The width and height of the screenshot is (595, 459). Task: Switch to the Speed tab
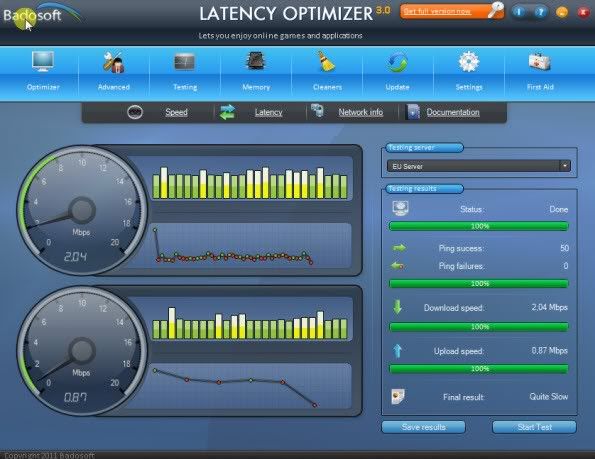tap(176, 112)
